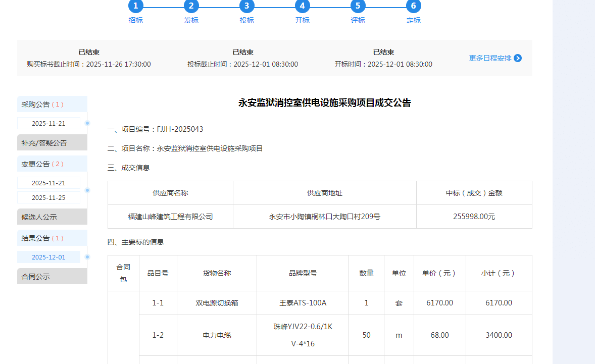Click step 1 circle for 招标
Screen dimensions: 595x364
click(135, 6)
